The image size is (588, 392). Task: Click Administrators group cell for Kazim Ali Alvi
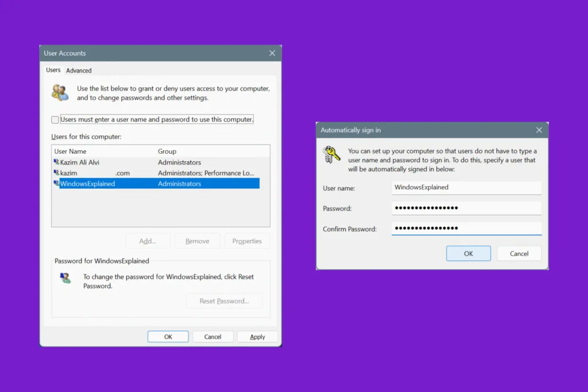point(179,162)
